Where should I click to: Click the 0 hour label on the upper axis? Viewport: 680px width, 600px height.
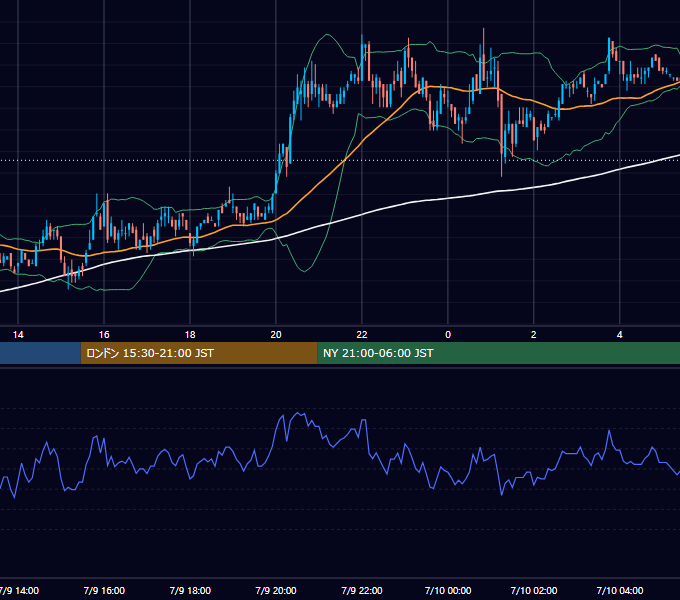pyautogui.click(x=448, y=335)
